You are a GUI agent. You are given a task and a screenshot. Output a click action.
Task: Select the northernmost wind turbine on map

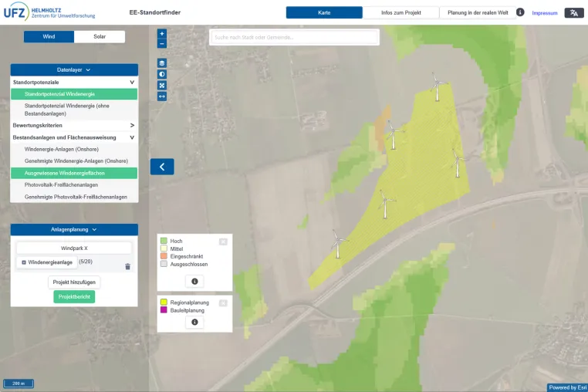click(x=438, y=87)
